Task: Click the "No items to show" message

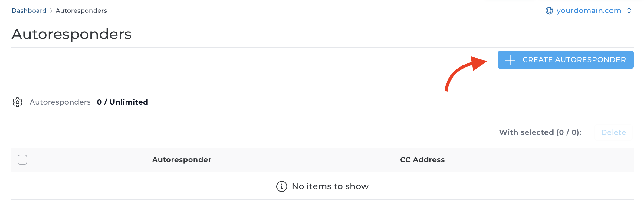Action: 330,186
